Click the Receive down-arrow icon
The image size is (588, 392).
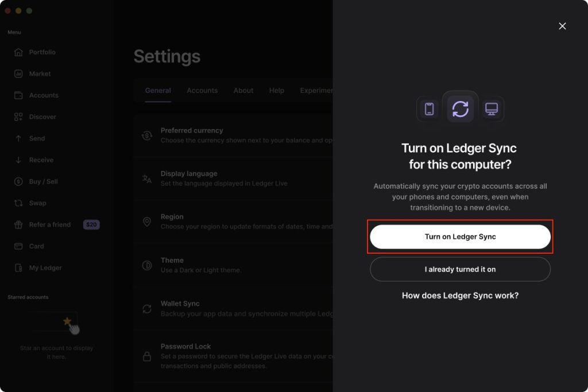pyautogui.click(x=18, y=160)
